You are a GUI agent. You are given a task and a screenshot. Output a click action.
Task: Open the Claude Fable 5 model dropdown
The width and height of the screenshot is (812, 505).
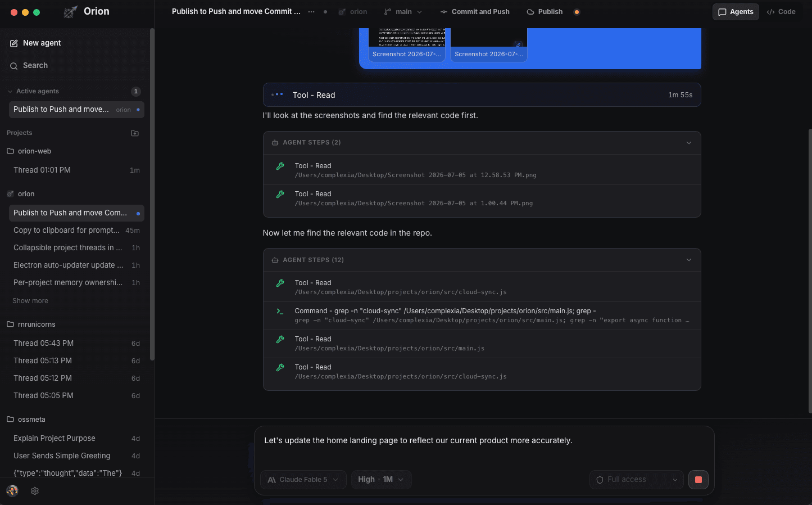point(303,480)
